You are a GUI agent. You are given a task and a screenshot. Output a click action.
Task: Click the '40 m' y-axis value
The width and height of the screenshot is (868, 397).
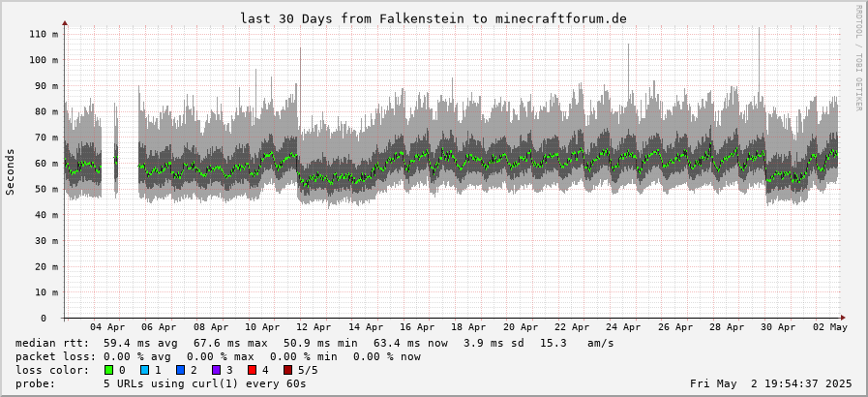click(46, 215)
